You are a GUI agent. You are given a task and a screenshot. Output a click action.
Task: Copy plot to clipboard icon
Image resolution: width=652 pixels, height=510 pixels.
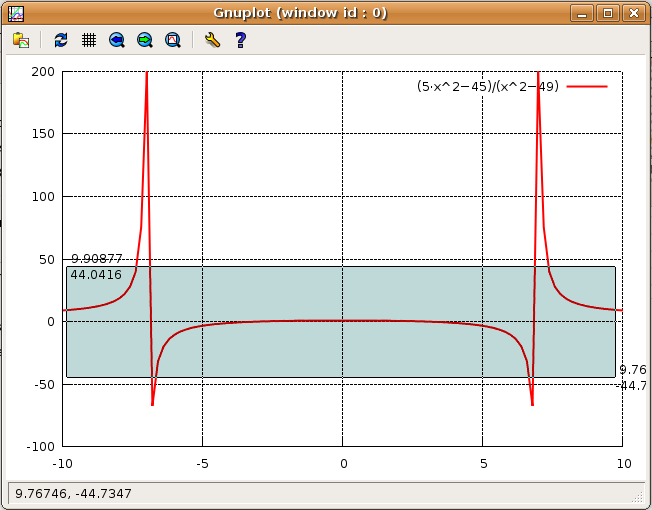click(x=21, y=40)
